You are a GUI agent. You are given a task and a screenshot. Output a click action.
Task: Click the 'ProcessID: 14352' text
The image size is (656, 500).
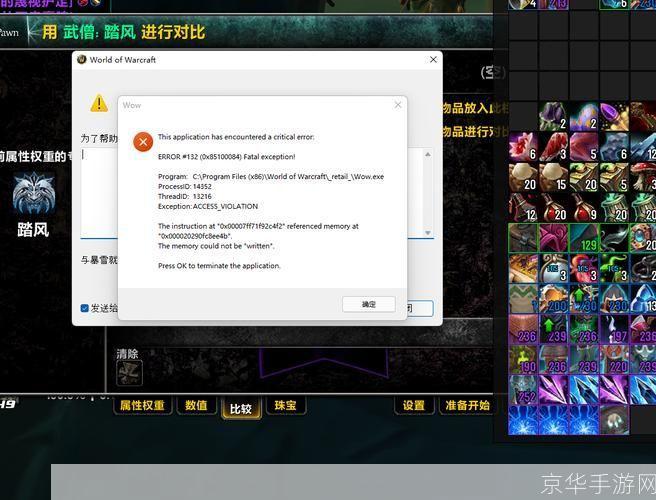tap(184, 187)
